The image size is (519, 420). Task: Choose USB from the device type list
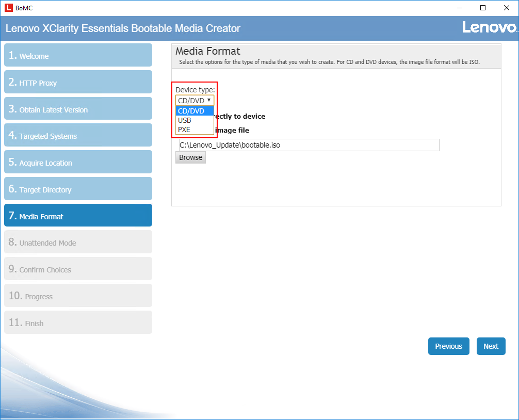click(x=194, y=120)
